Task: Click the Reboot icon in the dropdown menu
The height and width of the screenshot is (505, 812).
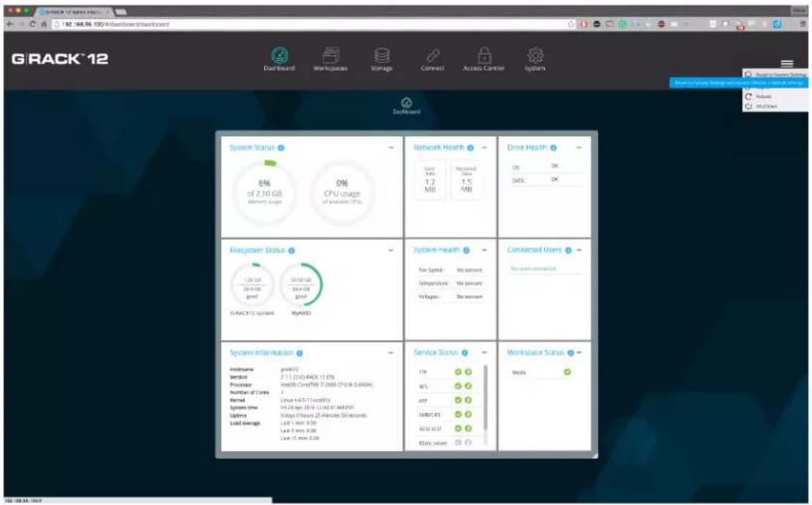Action: pyautogui.click(x=748, y=97)
